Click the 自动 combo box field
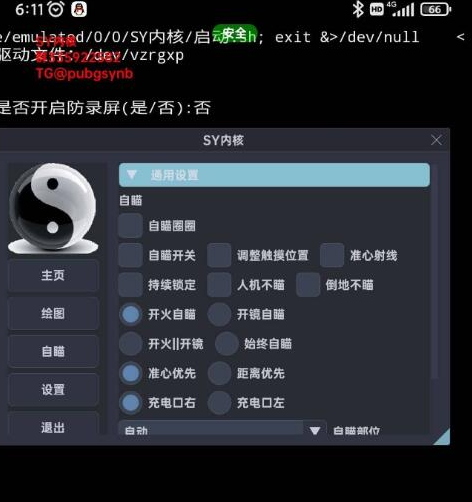Viewport: 472px width, 502px height. (222, 428)
